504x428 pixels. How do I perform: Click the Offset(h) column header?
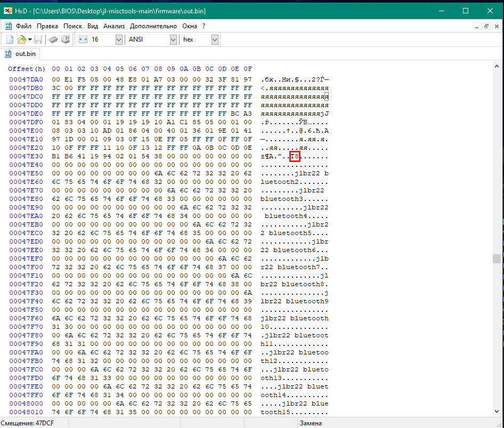pos(26,69)
